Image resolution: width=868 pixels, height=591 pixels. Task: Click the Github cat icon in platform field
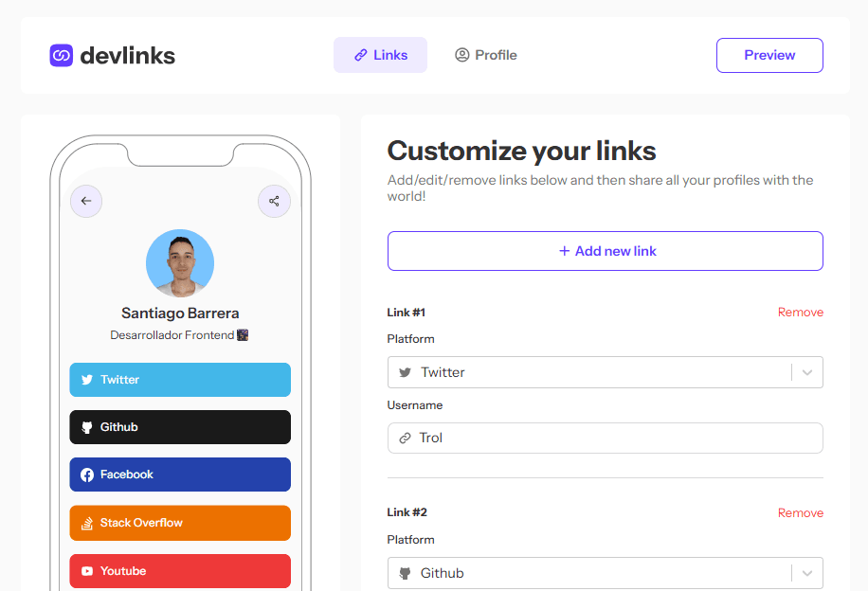point(406,573)
